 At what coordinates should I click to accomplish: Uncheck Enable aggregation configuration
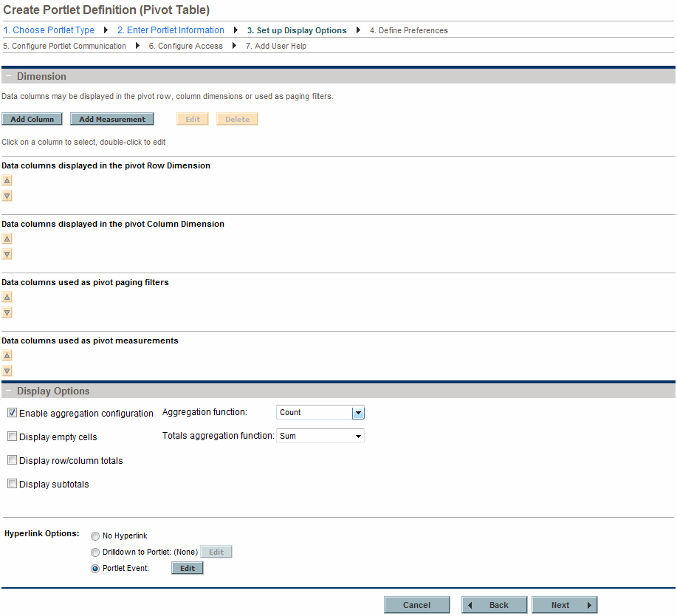[12, 413]
